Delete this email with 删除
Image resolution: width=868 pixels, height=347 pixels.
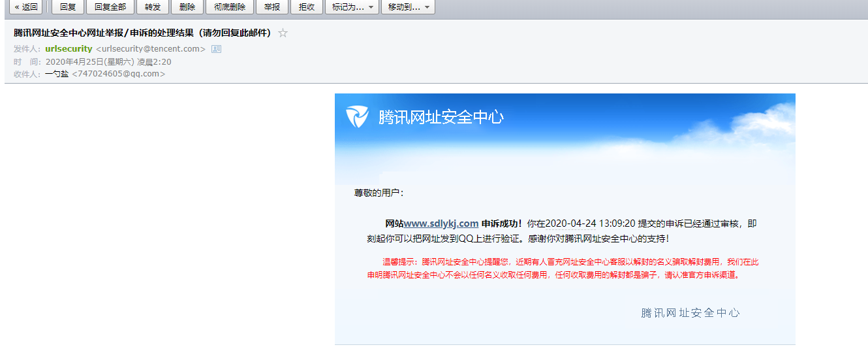click(x=187, y=7)
